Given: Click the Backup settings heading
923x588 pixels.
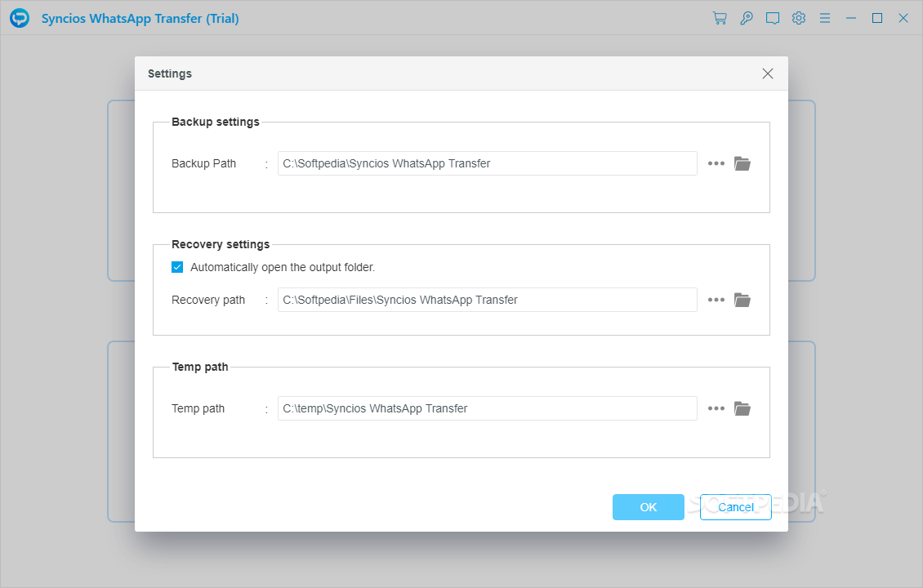Looking at the screenshot, I should pos(216,122).
